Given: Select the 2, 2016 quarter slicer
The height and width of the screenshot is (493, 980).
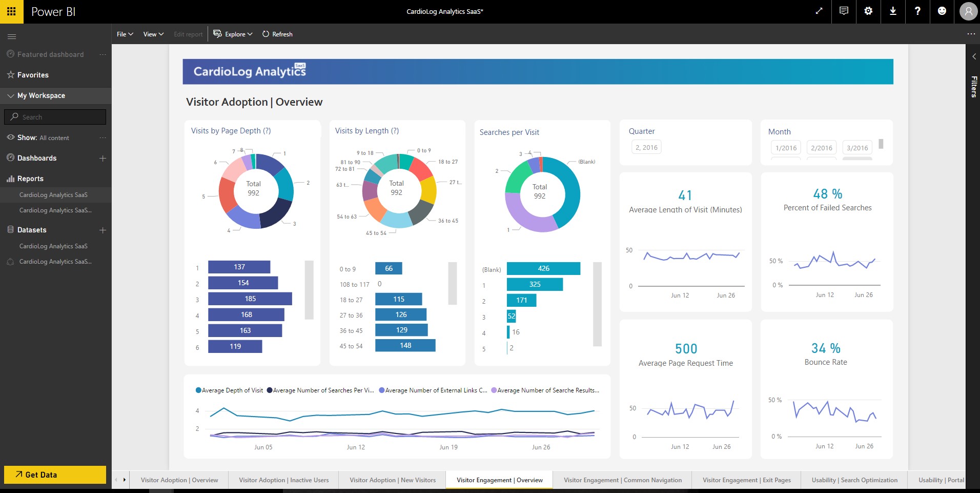Looking at the screenshot, I should click(x=646, y=147).
